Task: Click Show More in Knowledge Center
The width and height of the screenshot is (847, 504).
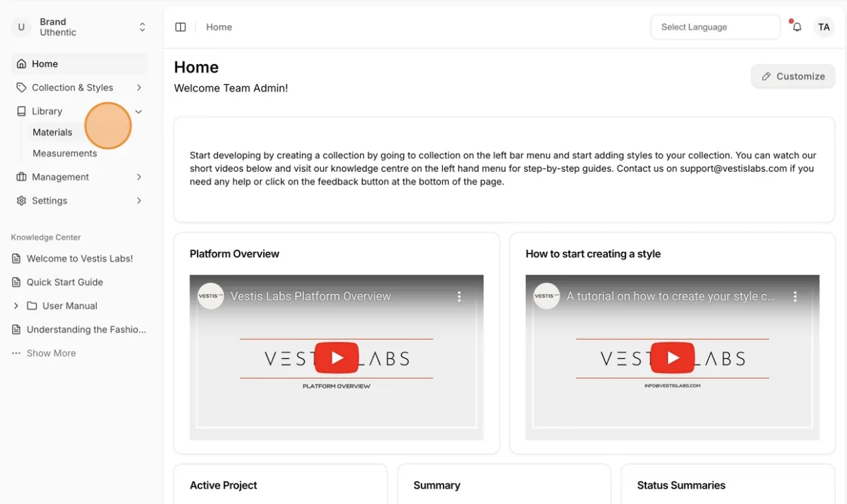Action: (51, 353)
